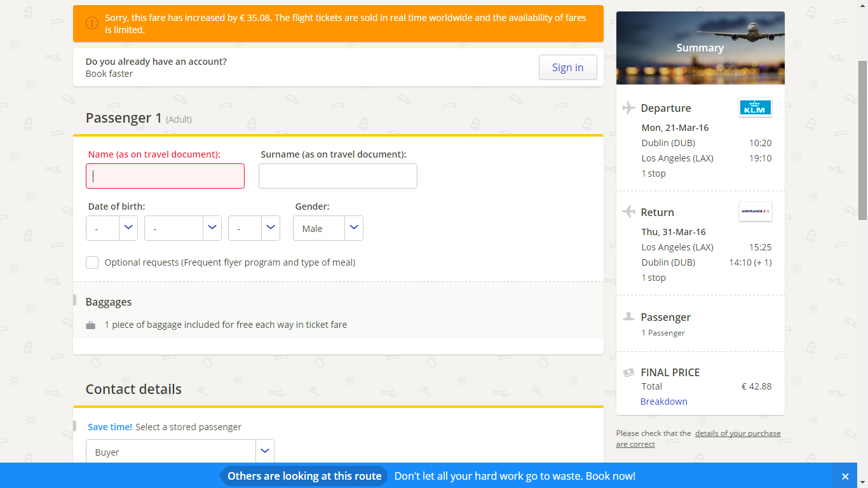Open the stored passenger Buyer dropdown

(180, 452)
